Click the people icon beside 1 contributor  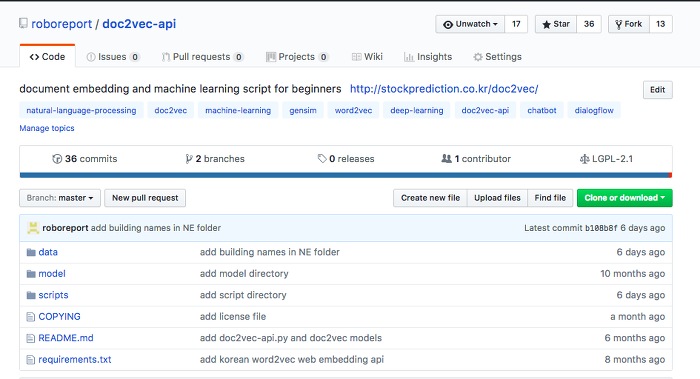point(446,158)
